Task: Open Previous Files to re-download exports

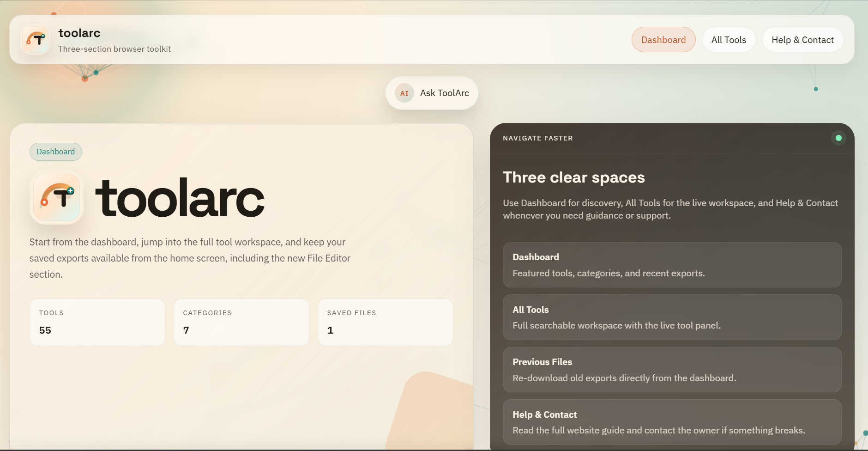Action: 672,369
